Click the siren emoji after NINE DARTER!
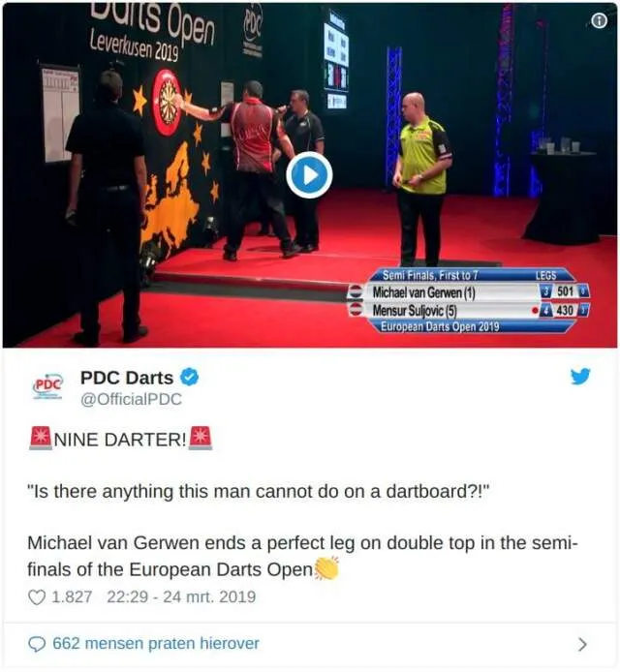Image resolution: width=620 pixels, height=672 pixels. (201, 438)
